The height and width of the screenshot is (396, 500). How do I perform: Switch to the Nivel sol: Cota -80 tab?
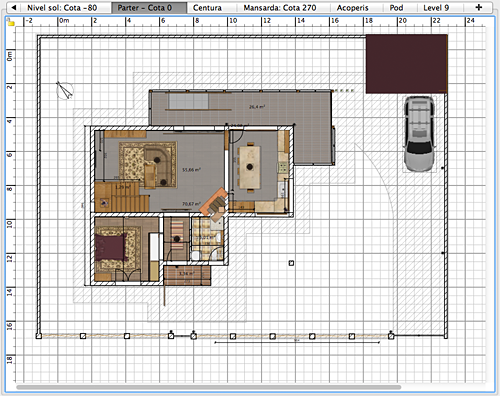(62, 8)
